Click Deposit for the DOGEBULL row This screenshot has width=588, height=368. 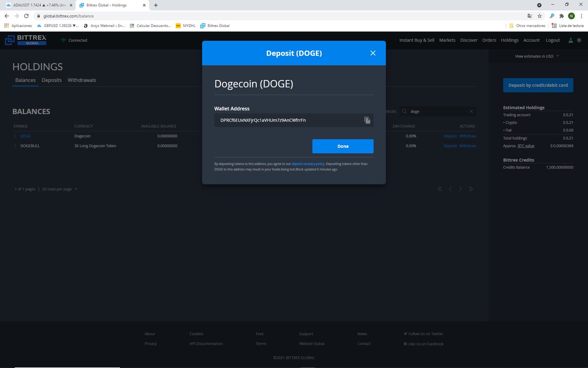pyautogui.click(x=450, y=146)
